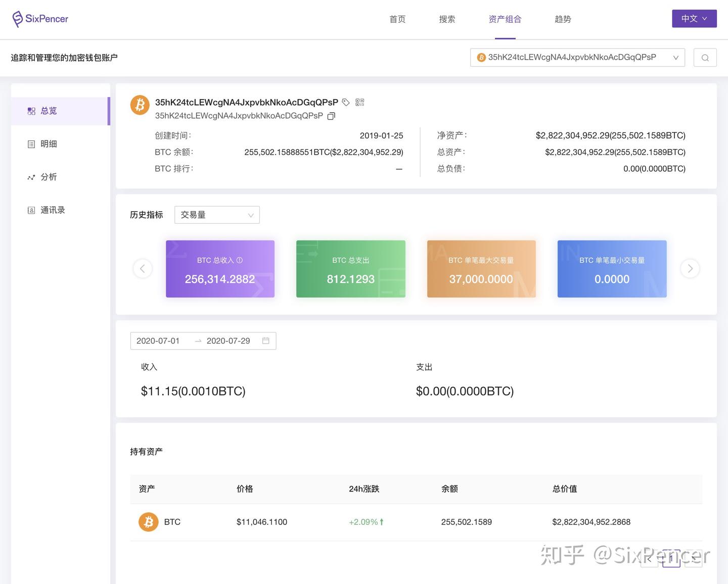Image resolution: width=728 pixels, height=584 pixels.
Task: Open the 明细 details section in sidebar
Action: [49, 143]
